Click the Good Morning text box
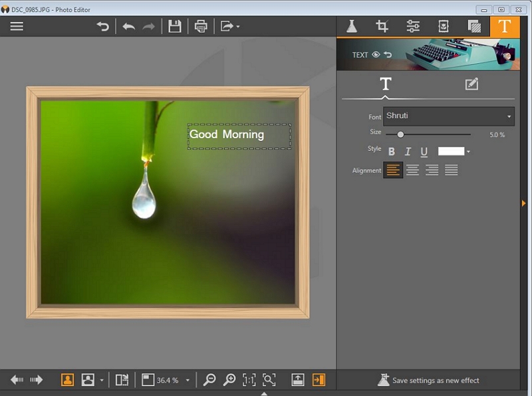532x396 pixels. tap(239, 136)
